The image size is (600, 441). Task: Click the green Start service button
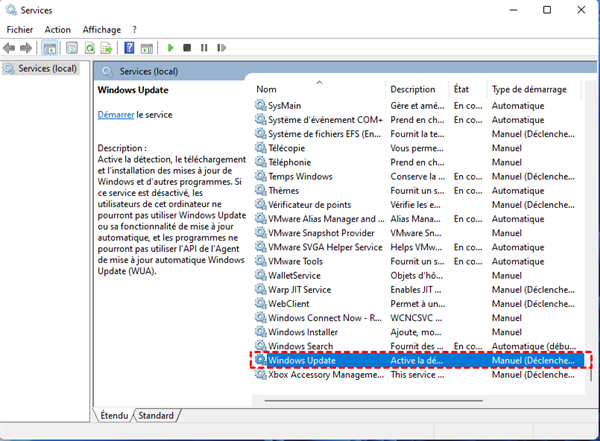tap(171, 48)
